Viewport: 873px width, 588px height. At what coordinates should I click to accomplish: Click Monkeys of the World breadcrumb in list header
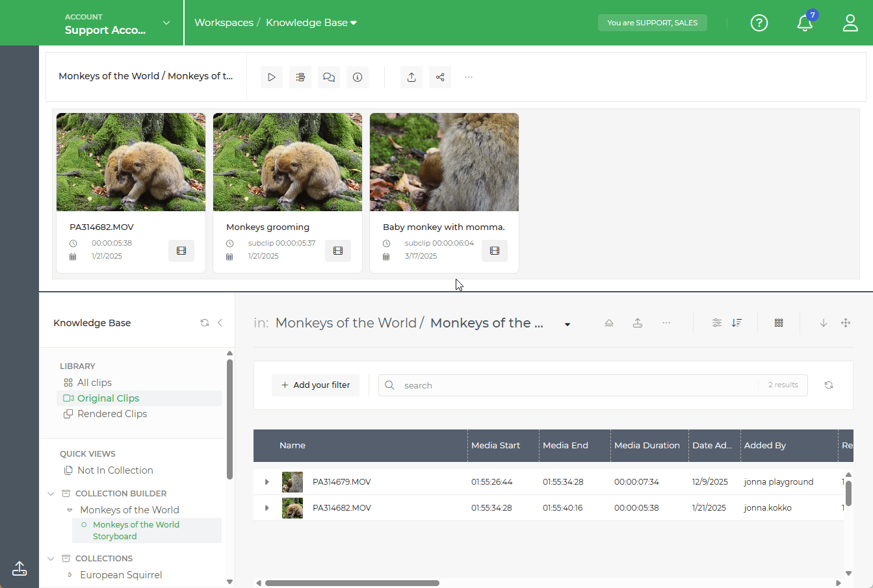point(346,323)
